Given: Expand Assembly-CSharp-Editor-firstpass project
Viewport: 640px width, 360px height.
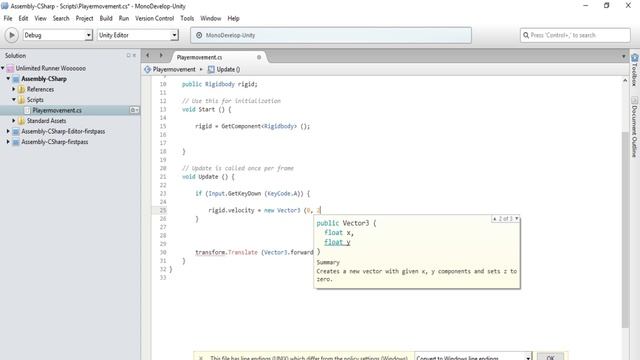Looking at the screenshot, I should point(8,131).
